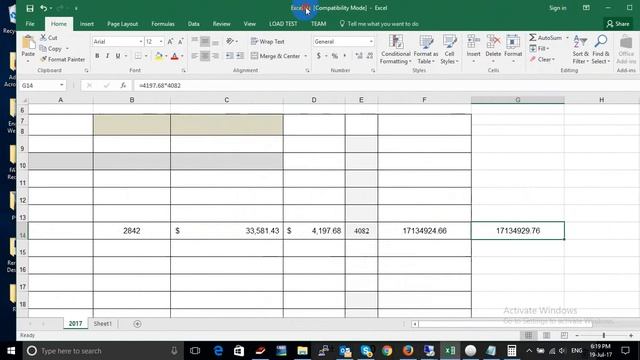640x360 pixels.
Task: Open Format as Table gallery
Action: pos(426,49)
